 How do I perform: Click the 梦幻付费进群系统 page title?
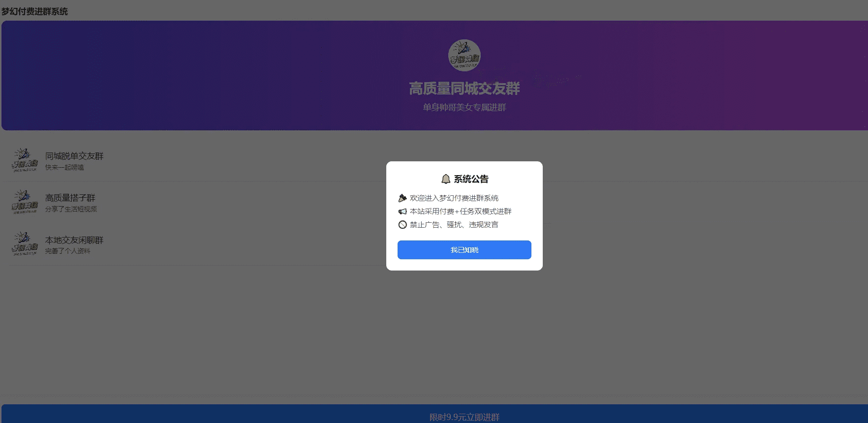(x=34, y=11)
